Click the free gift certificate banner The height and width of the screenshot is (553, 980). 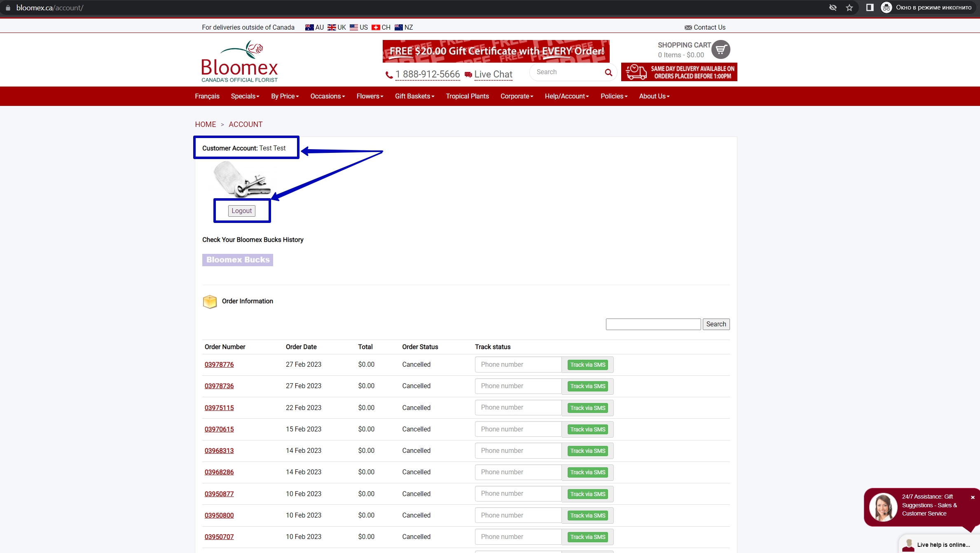click(496, 51)
